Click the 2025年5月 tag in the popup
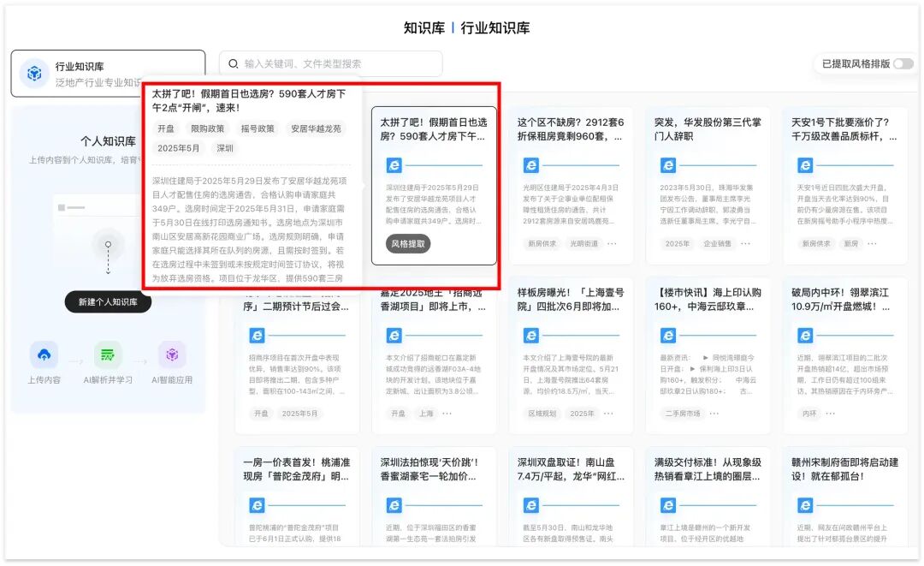Image resolution: width=924 pixels, height=566 pixels. (179, 148)
